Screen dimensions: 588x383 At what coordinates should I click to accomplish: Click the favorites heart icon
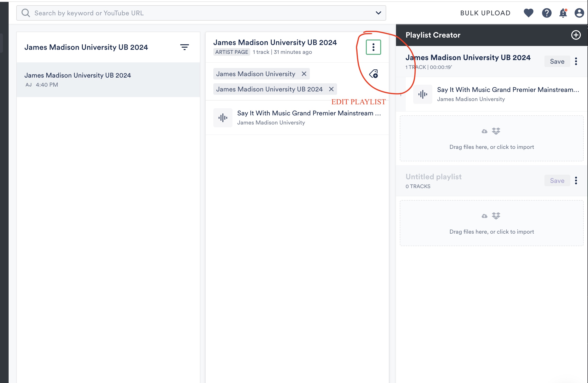pos(528,13)
